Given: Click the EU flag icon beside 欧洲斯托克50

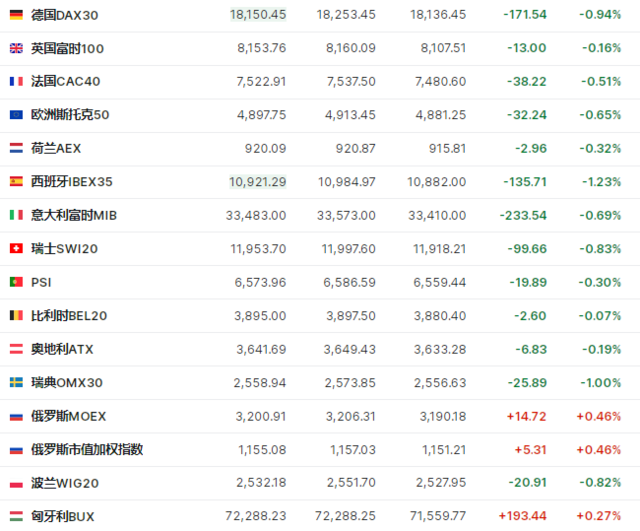Looking at the screenshot, I should (16, 115).
